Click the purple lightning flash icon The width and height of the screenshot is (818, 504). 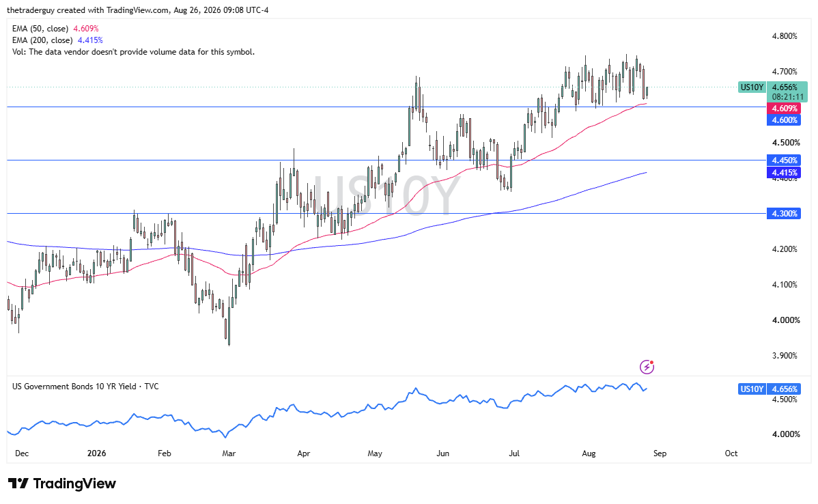coord(647,367)
